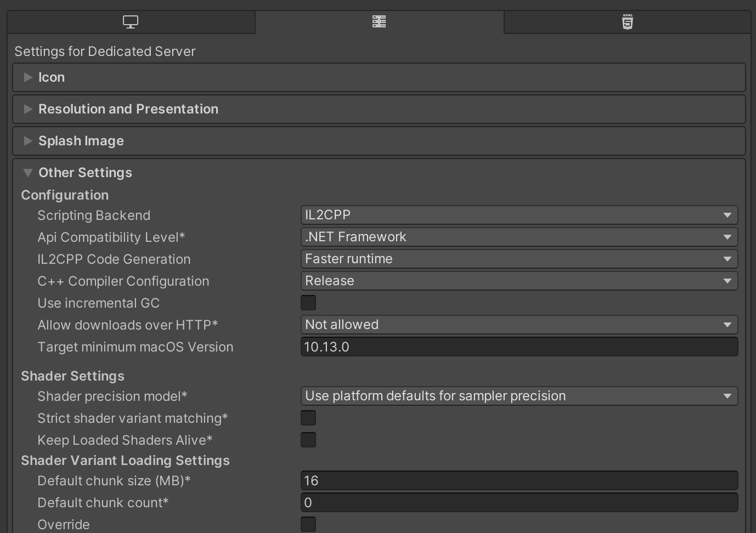The width and height of the screenshot is (756, 533).
Task: Open the Shader precision model dropdown
Action: tap(518, 396)
